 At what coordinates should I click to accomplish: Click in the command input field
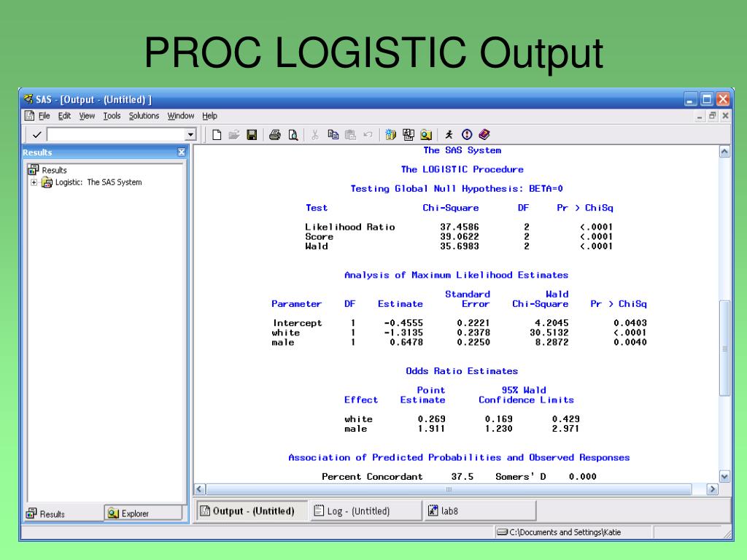[115, 134]
